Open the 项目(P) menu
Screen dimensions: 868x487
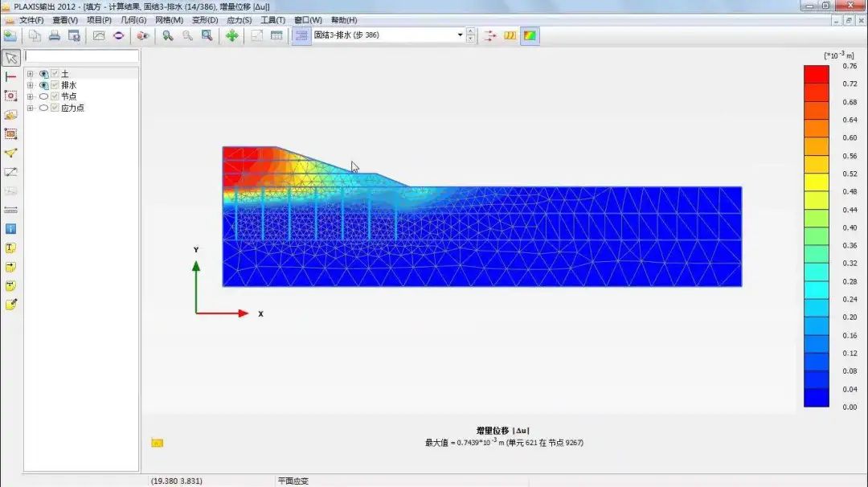click(x=99, y=20)
